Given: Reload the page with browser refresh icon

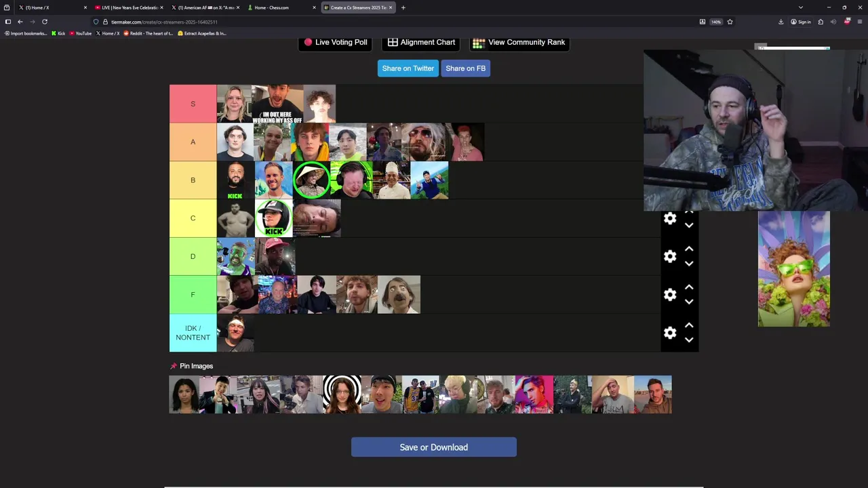Looking at the screenshot, I should [45, 22].
